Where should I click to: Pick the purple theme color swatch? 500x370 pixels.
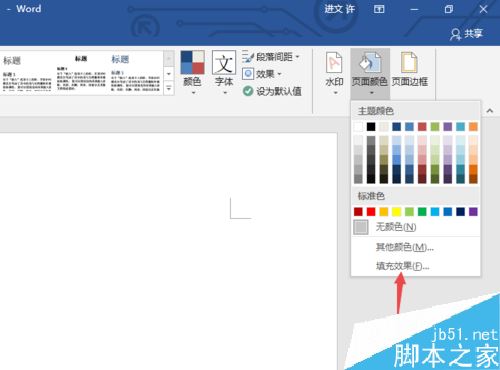pyautogui.click(x=448, y=127)
